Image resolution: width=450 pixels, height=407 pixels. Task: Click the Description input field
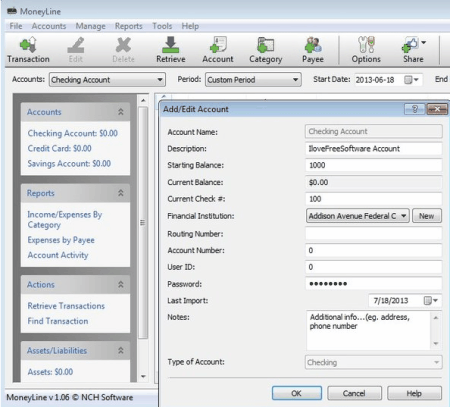point(374,149)
